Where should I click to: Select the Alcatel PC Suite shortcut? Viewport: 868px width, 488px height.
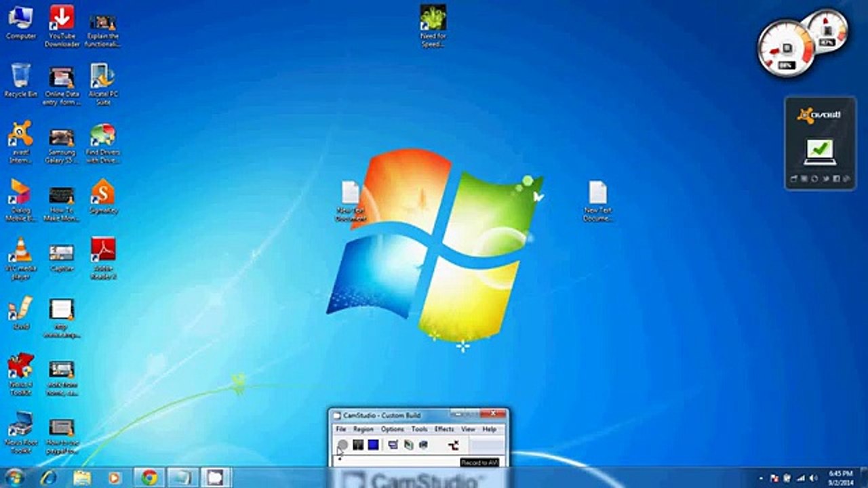[x=103, y=85]
